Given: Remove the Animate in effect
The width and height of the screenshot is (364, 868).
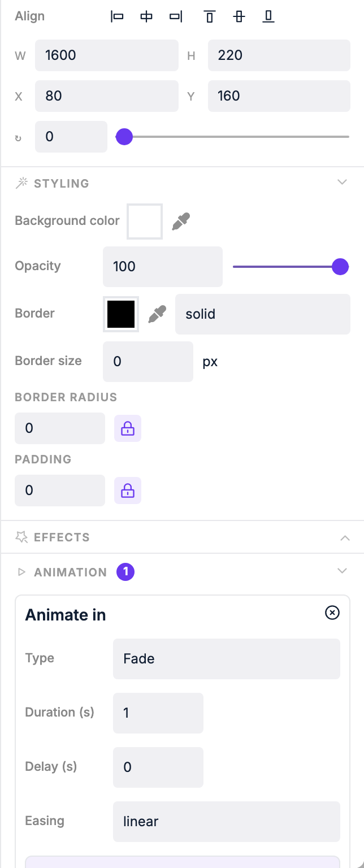Looking at the screenshot, I should (x=332, y=613).
